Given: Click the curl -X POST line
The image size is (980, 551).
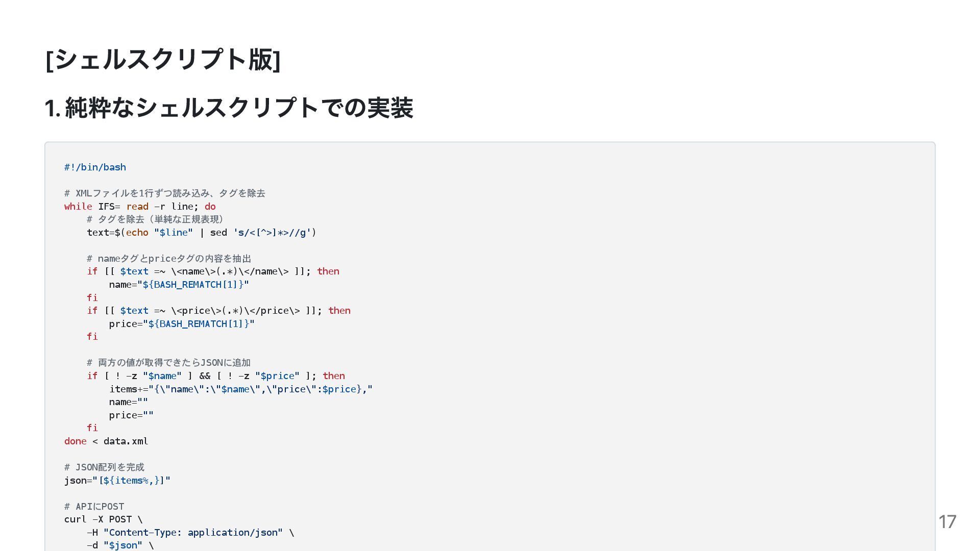Looking at the screenshot, I should coord(103,519).
